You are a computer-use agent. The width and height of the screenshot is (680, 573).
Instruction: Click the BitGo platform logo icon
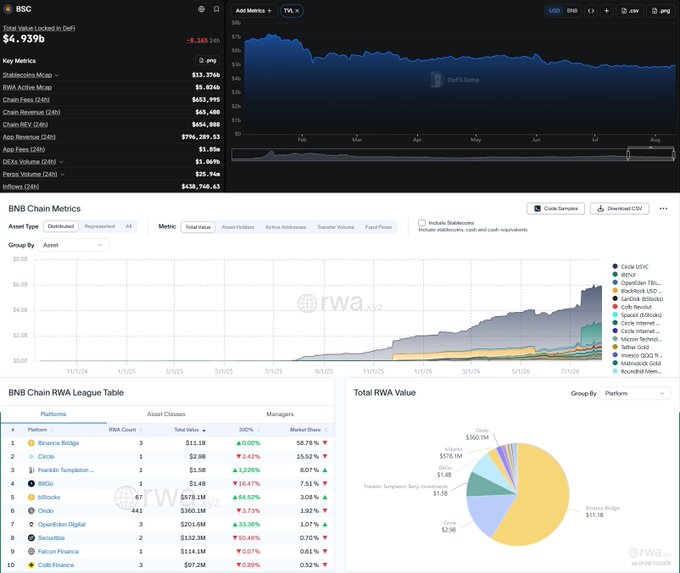coord(31,484)
